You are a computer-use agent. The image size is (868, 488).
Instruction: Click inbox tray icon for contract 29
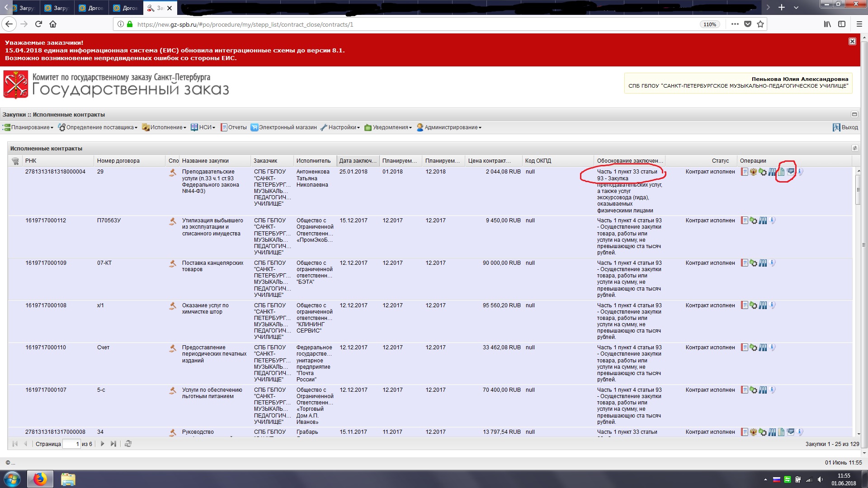tap(791, 172)
